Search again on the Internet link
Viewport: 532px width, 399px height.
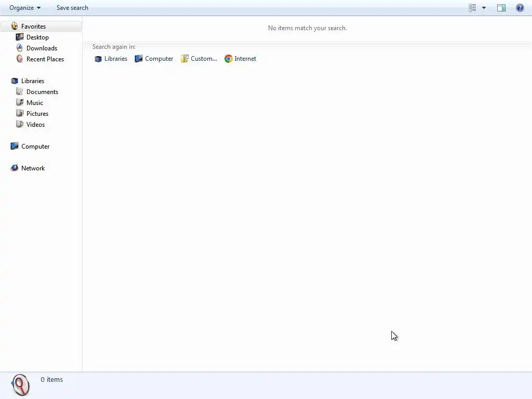245,58
